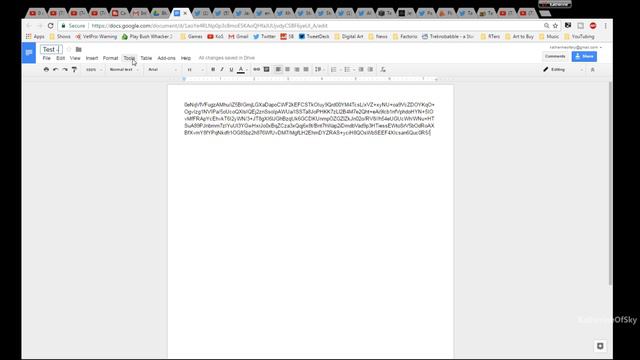640x360 pixels.
Task: Open the Format menu
Action: 110,58
